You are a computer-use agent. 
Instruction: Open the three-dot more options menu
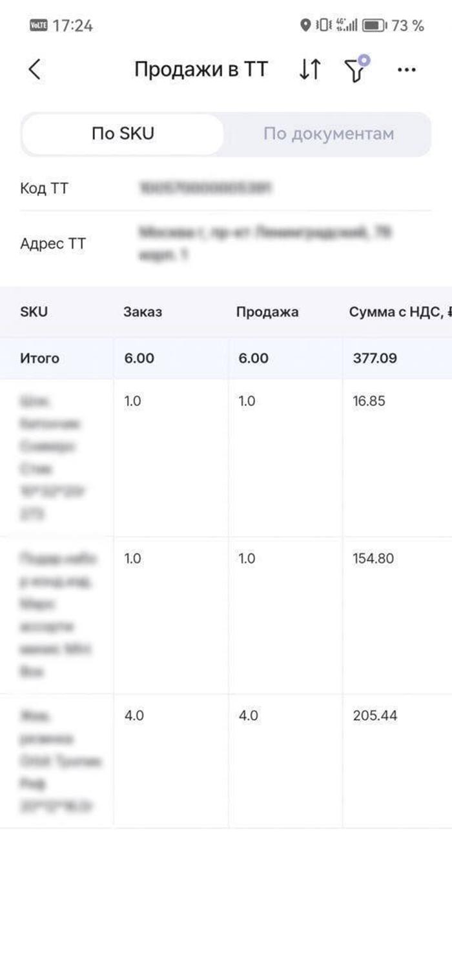(406, 70)
